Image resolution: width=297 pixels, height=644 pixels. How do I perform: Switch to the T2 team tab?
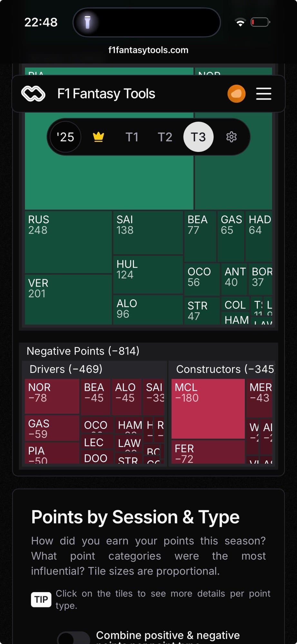165,137
